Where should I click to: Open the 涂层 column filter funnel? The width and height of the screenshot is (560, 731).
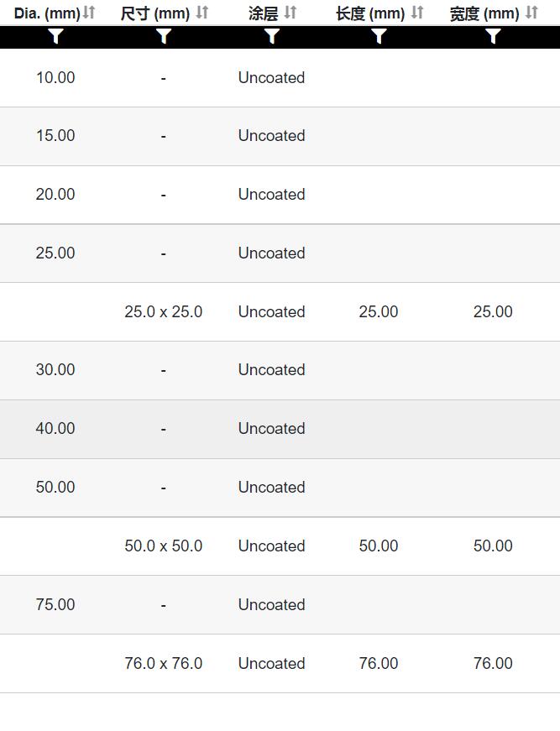pos(272,36)
